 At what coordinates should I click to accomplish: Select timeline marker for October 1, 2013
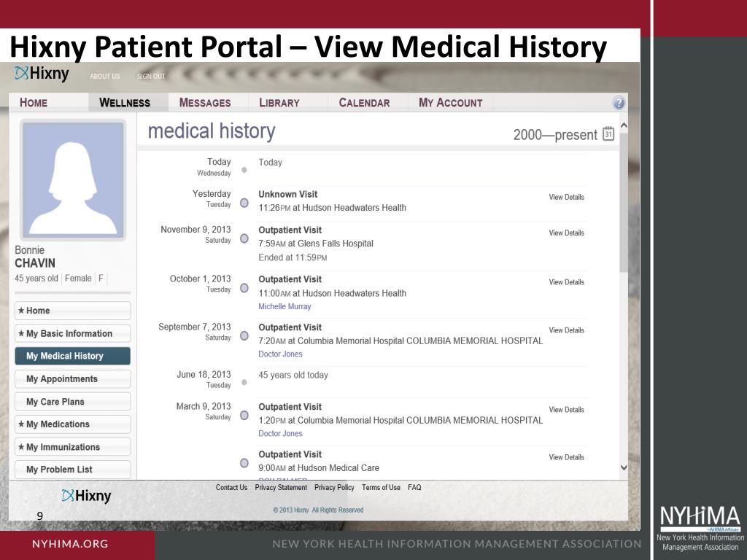(244, 288)
